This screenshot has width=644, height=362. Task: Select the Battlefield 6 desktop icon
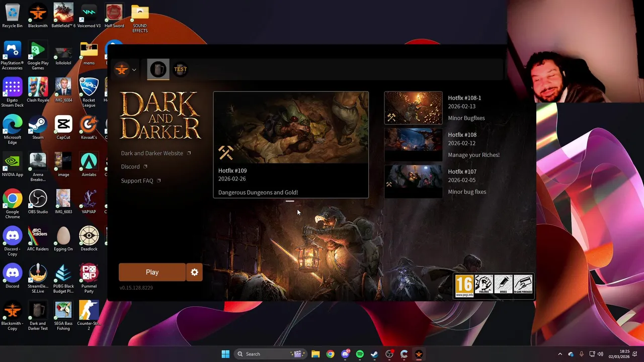(63, 16)
